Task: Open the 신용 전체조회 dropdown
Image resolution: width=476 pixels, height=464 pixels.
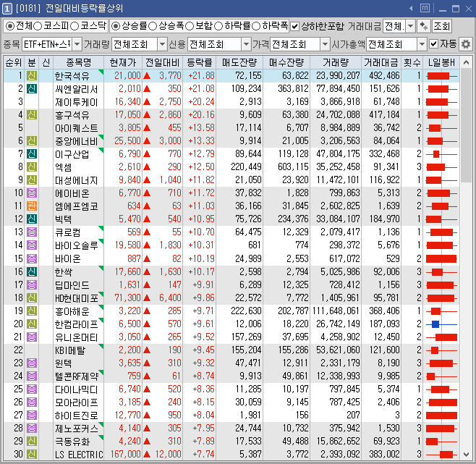Action: click(246, 44)
